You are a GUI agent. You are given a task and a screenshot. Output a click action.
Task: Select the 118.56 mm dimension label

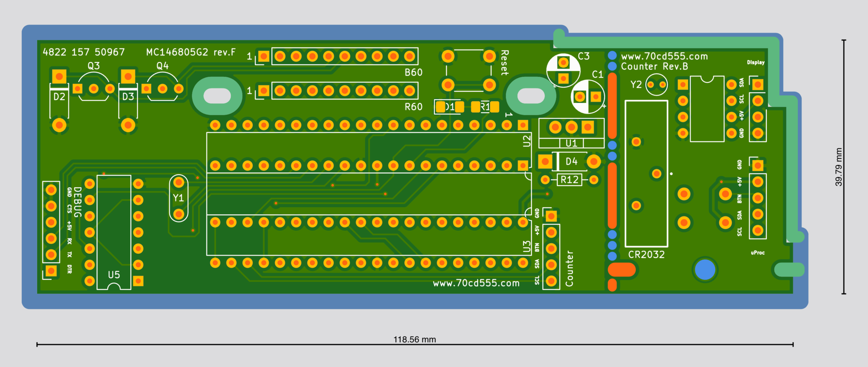[x=414, y=339]
